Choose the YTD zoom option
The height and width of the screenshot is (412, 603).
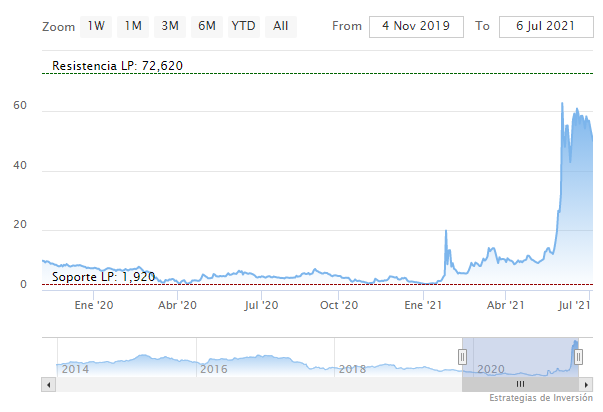[243, 26]
